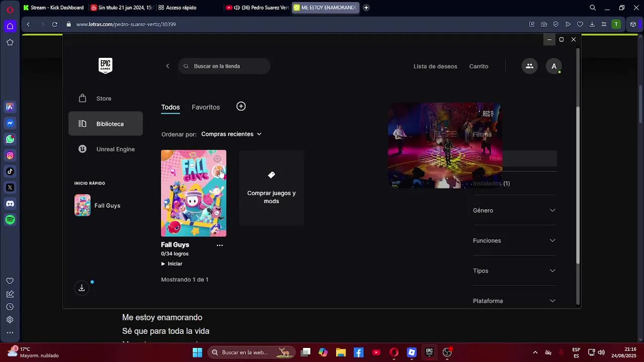Show hidden system tray icons

535,352
